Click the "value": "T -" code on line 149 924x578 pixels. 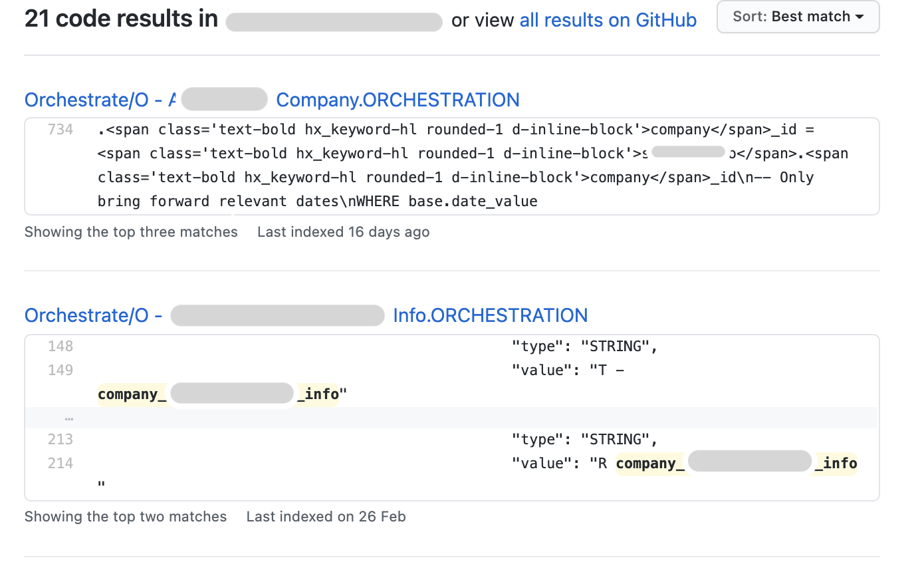568,370
